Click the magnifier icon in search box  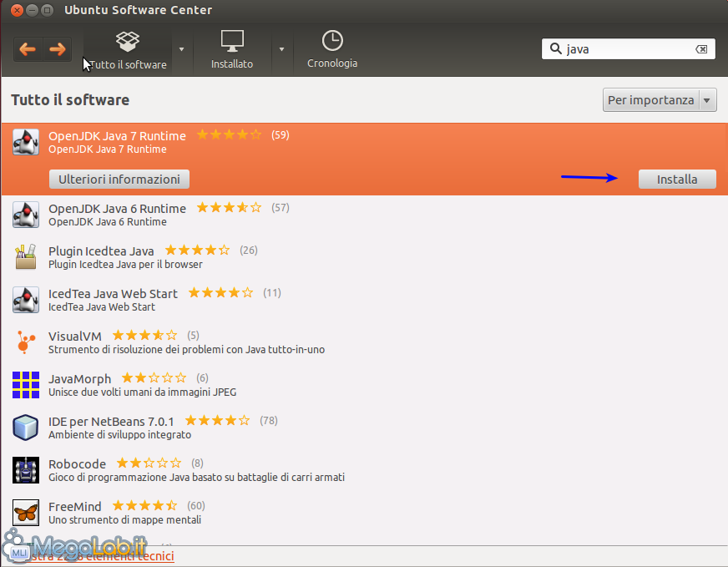tap(555, 48)
